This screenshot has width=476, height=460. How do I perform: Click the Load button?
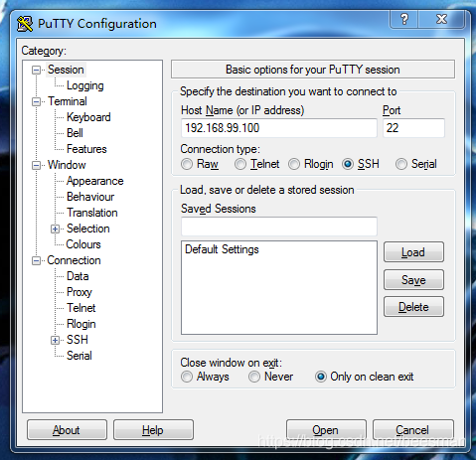[413, 252]
